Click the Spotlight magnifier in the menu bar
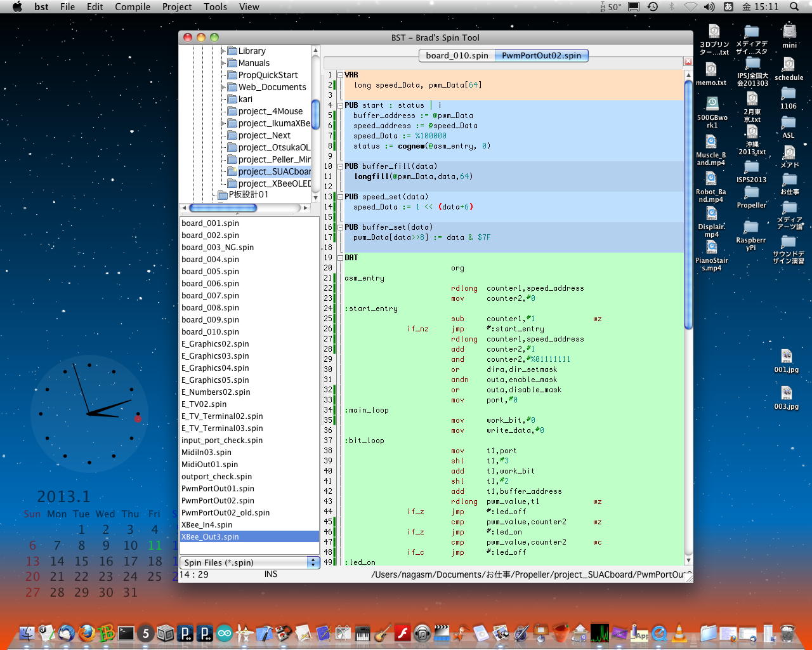This screenshot has width=812, height=650. coord(794,7)
